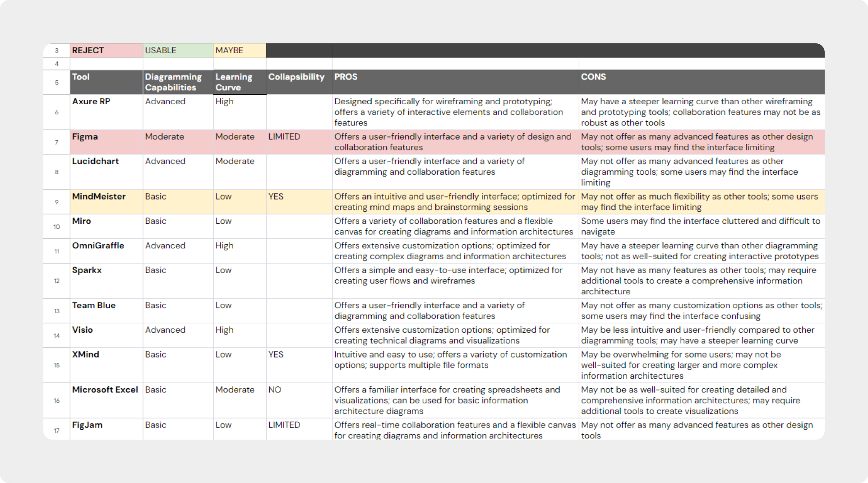Select row number 12 header
This screenshot has width=868, height=483.
(x=56, y=281)
